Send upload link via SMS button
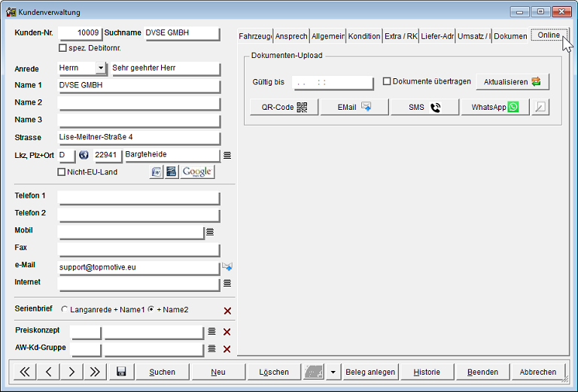 424,107
